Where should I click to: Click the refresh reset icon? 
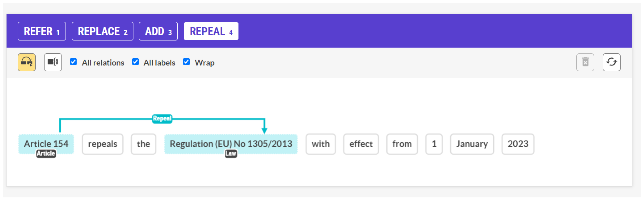(611, 62)
